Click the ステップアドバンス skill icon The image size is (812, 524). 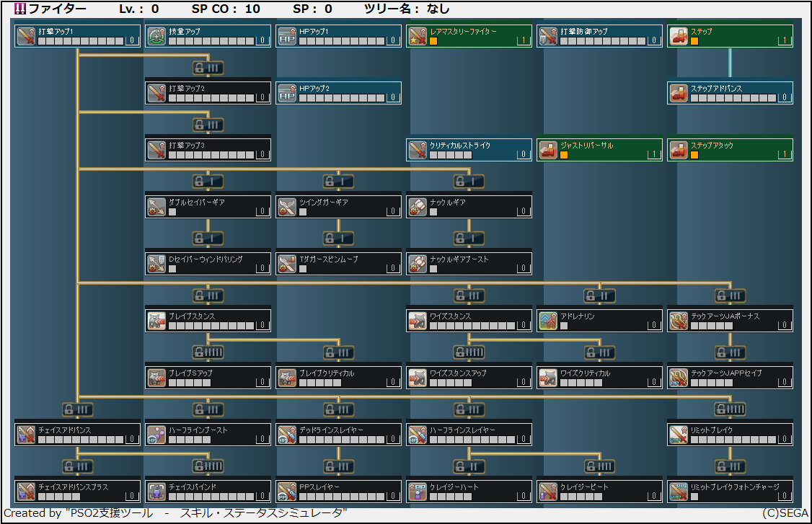(x=679, y=93)
